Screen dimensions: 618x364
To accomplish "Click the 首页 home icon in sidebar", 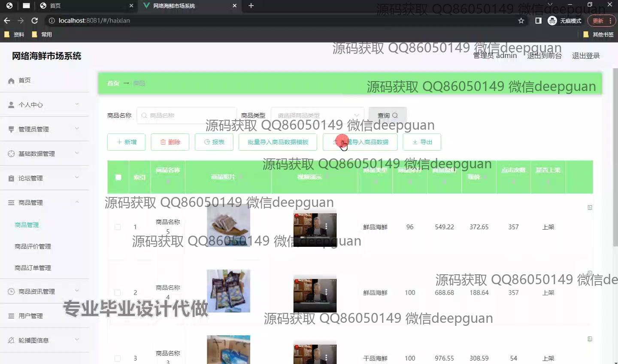I will [11, 80].
